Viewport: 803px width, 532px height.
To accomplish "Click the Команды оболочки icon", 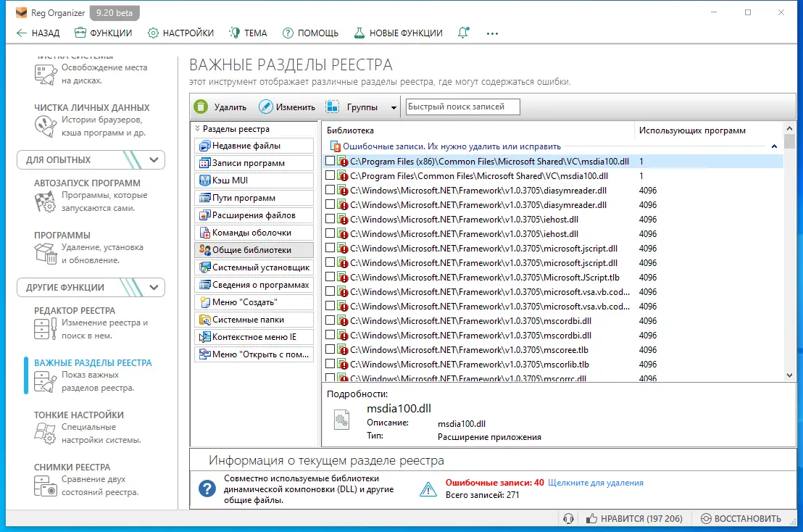I will tap(205, 233).
